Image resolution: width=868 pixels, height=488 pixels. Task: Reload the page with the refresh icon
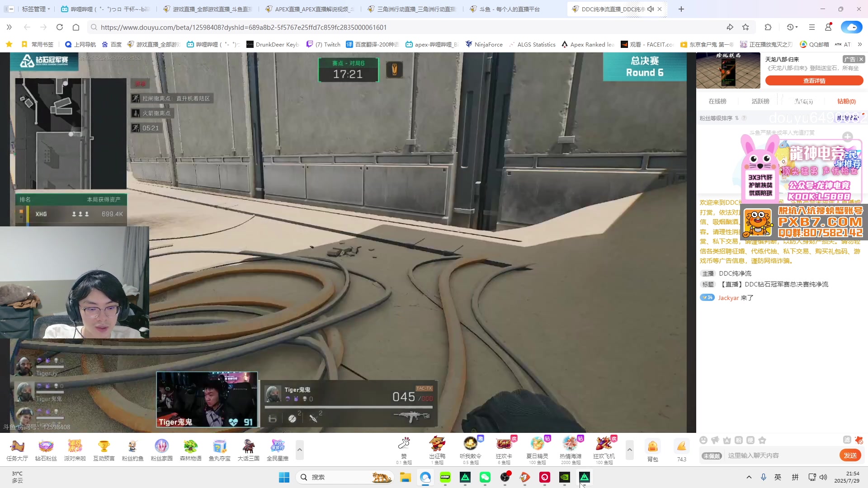coord(60,28)
